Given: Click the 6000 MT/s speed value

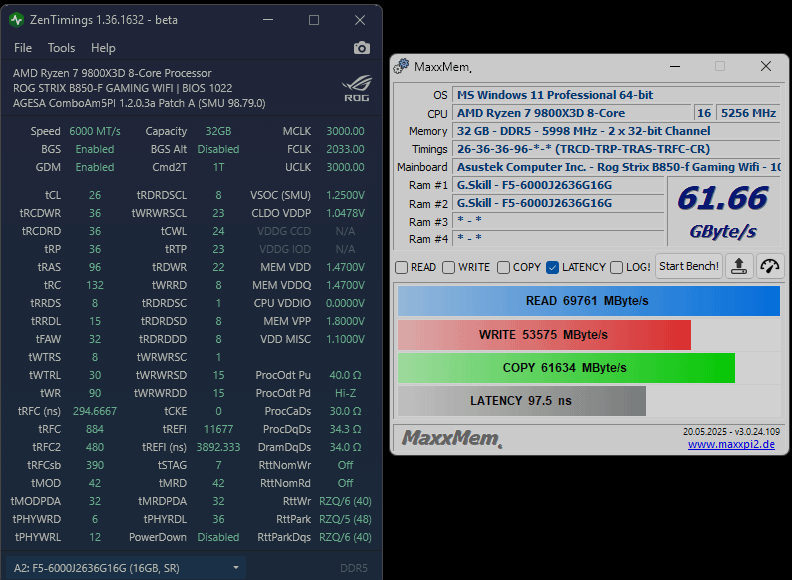Looking at the screenshot, I should (95, 131).
